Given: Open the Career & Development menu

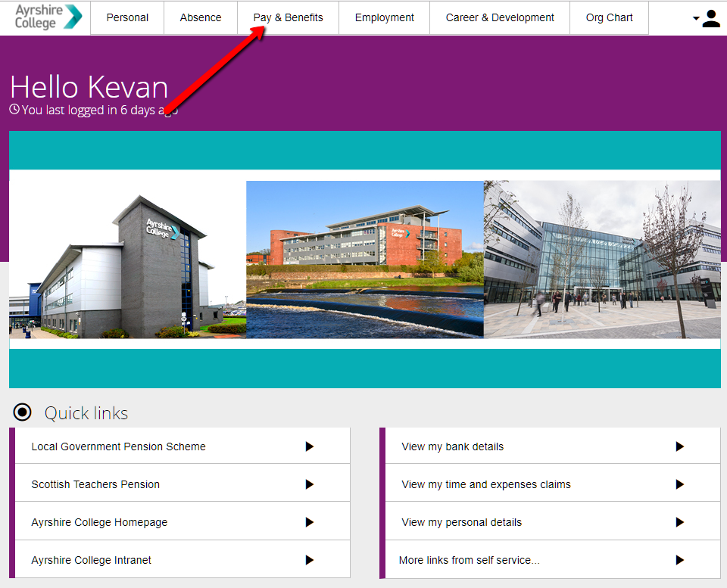Looking at the screenshot, I should point(500,17).
